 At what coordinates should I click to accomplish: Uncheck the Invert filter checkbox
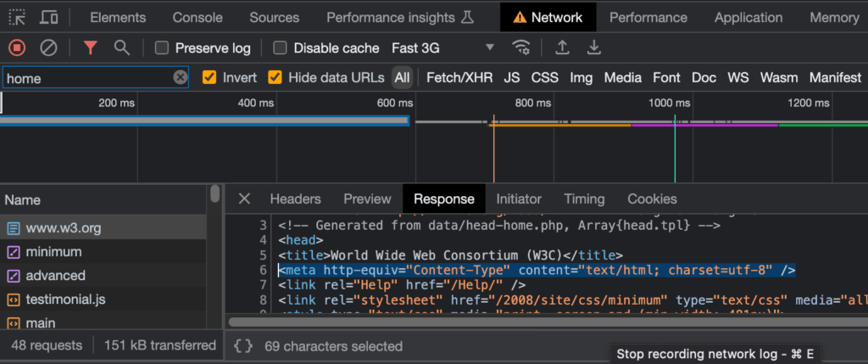(x=209, y=77)
